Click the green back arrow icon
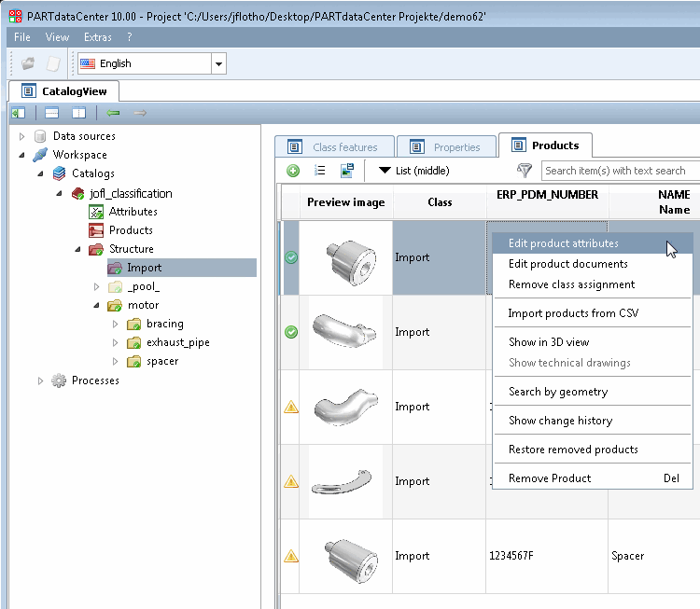The image size is (700, 609). pyautogui.click(x=113, y=114)
